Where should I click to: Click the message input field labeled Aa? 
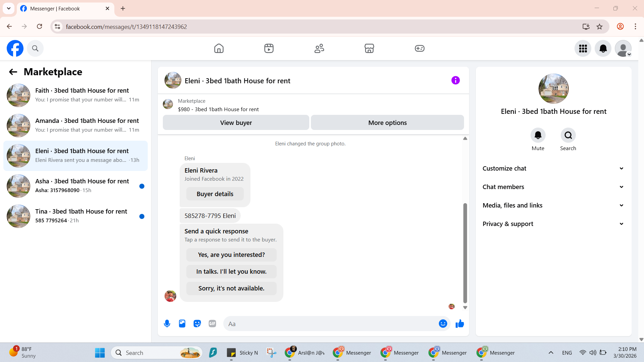pyautogui.click(x=330, y=324)
